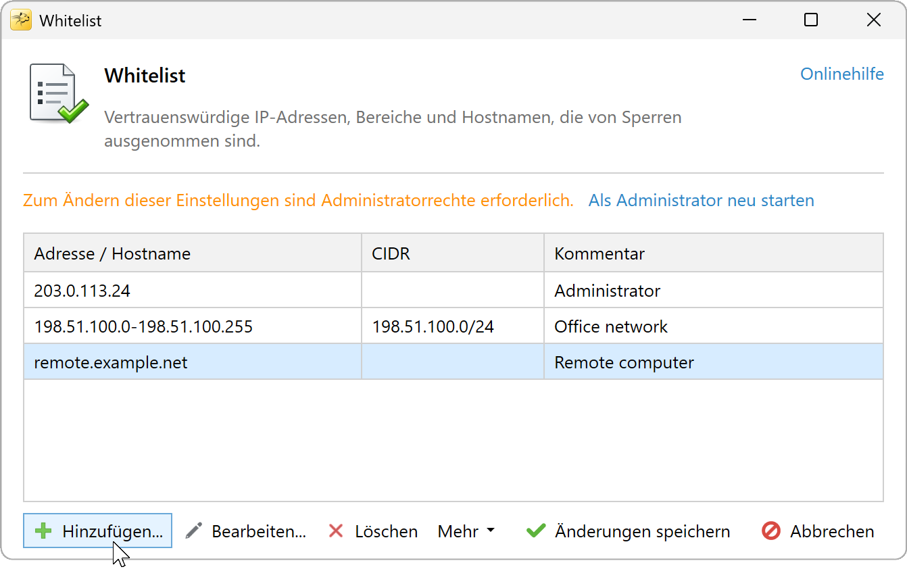Click the Remote computer comment cell

(x=714, y=362)
